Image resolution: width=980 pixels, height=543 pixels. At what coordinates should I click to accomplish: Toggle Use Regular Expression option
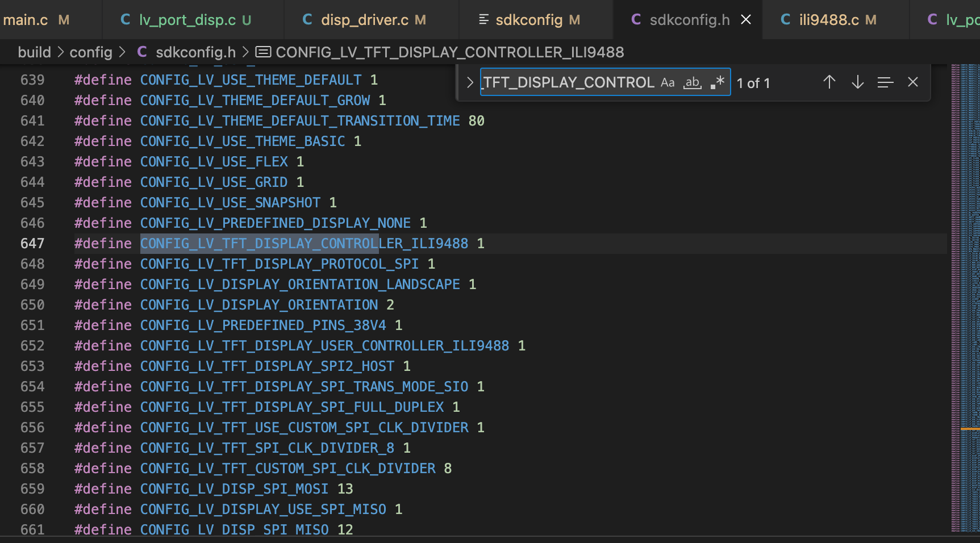[718, 82]
